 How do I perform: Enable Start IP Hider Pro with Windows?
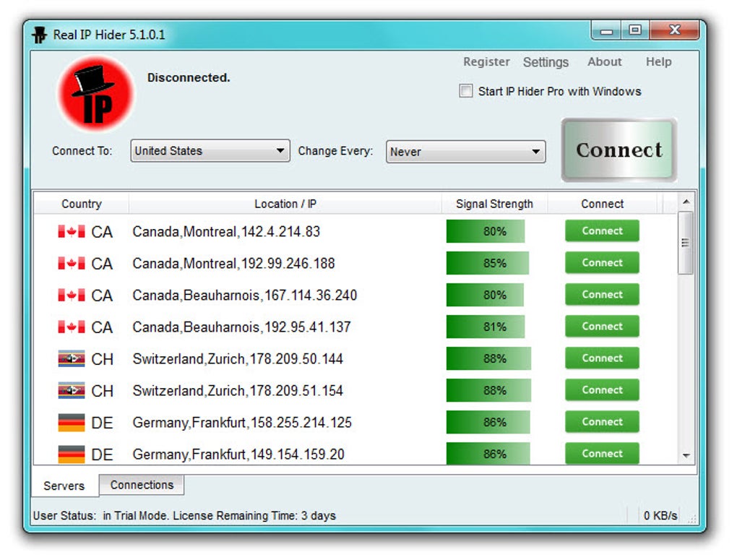(466, 91)
